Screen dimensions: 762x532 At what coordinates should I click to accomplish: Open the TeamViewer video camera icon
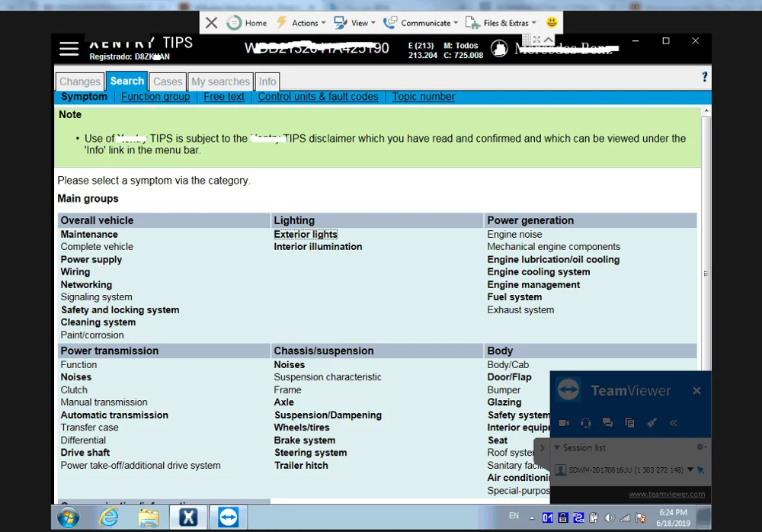pos(562,422)
